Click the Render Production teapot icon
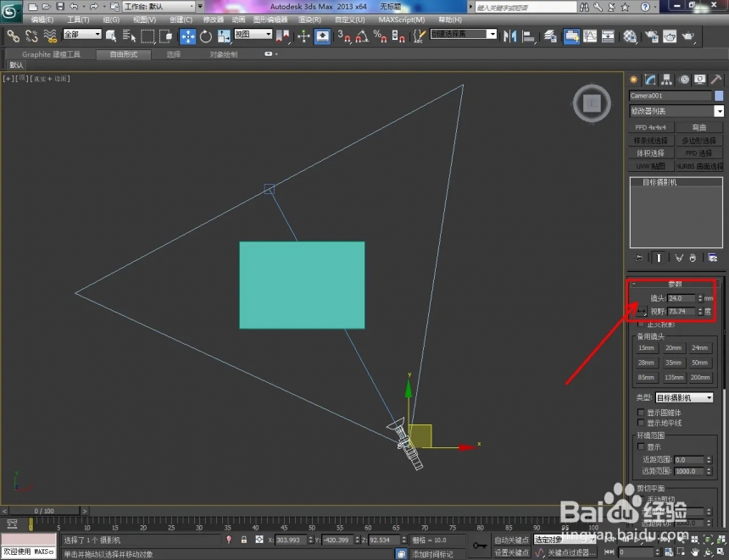This screenshot has height=560, width=729. point(688,36)
